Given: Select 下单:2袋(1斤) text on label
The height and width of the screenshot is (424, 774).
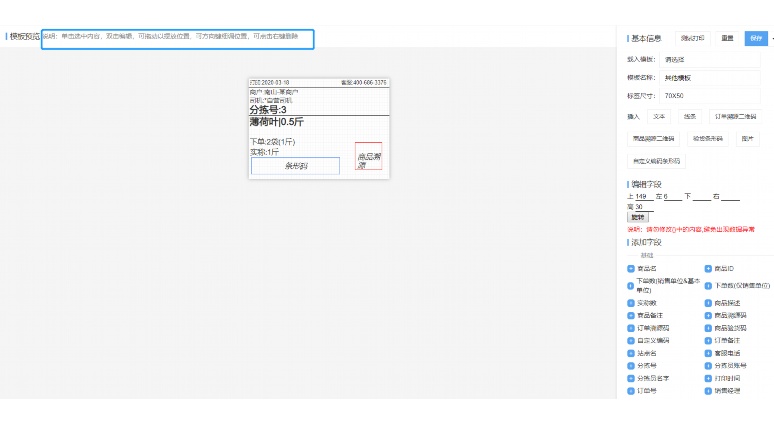Looking at the screenshot, I should (272, 142).
